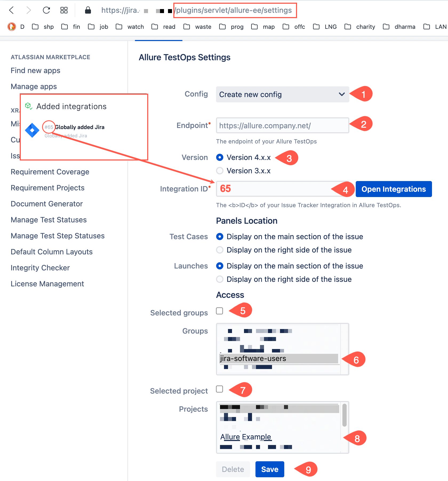Set Test Cases to right side display
The width and height of the screenshot is (448, 481).
(x=220, y=250)
